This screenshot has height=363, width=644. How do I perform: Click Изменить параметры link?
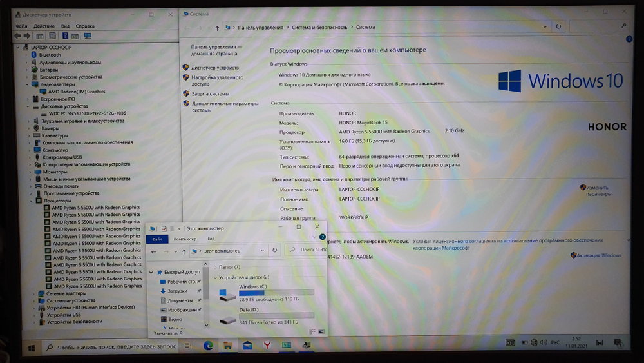[x=598, y=191]
